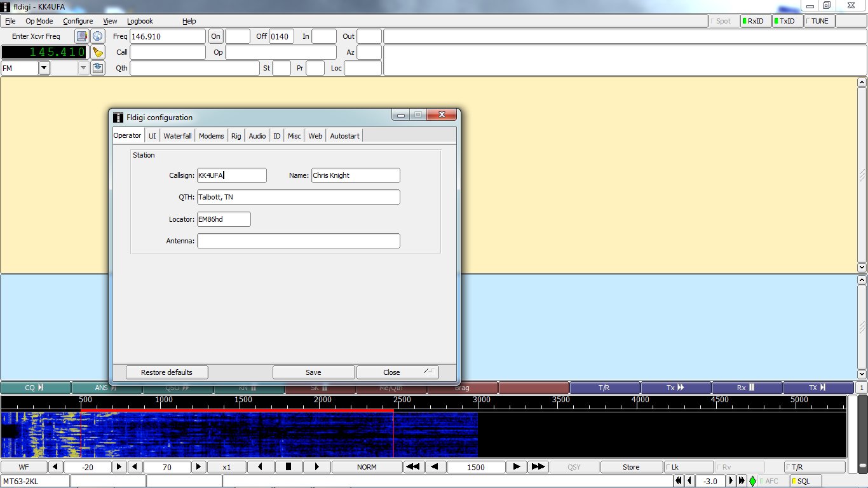The image size is (868, 488).
Task: Clear the QSO fields with broom icon
Action: tap(97, 52)
